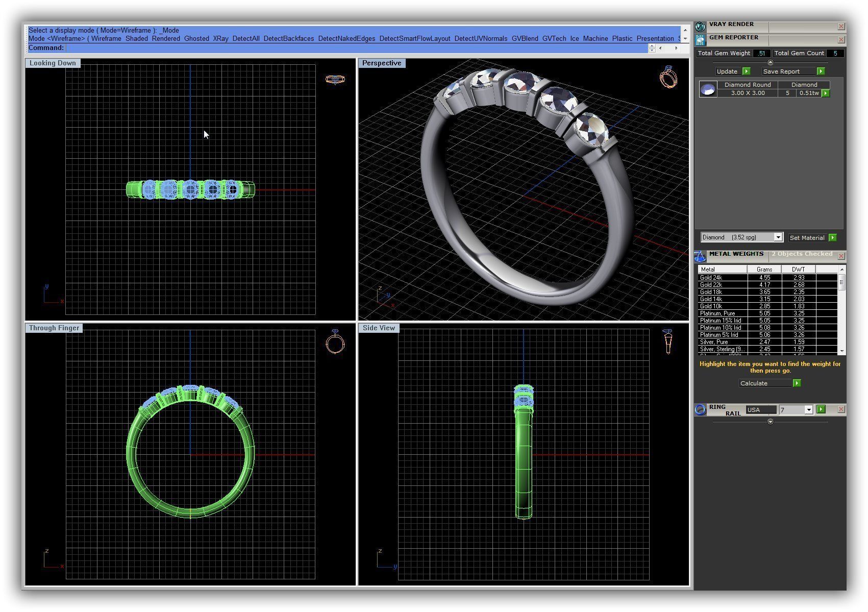Click the Set Material button
This screenshot has width=868, height=612.
click(x=812, y=238)
